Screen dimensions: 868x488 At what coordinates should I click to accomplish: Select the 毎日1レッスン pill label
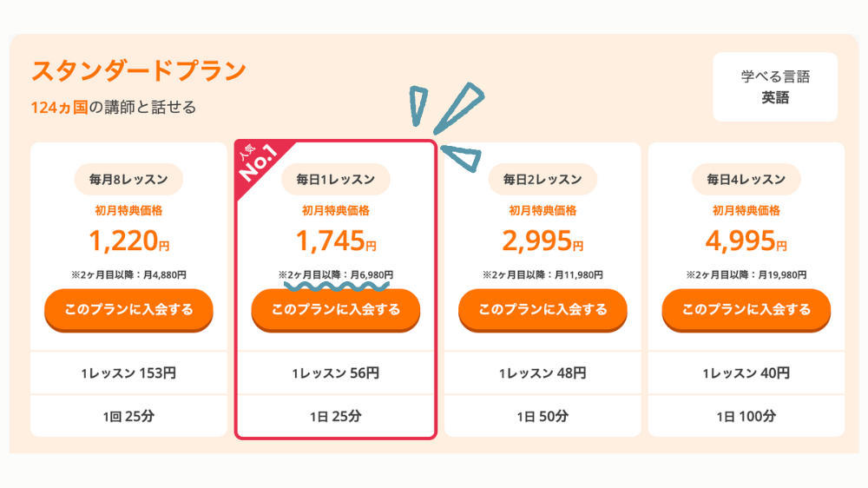pyautogui.click(x=335, y=179)
